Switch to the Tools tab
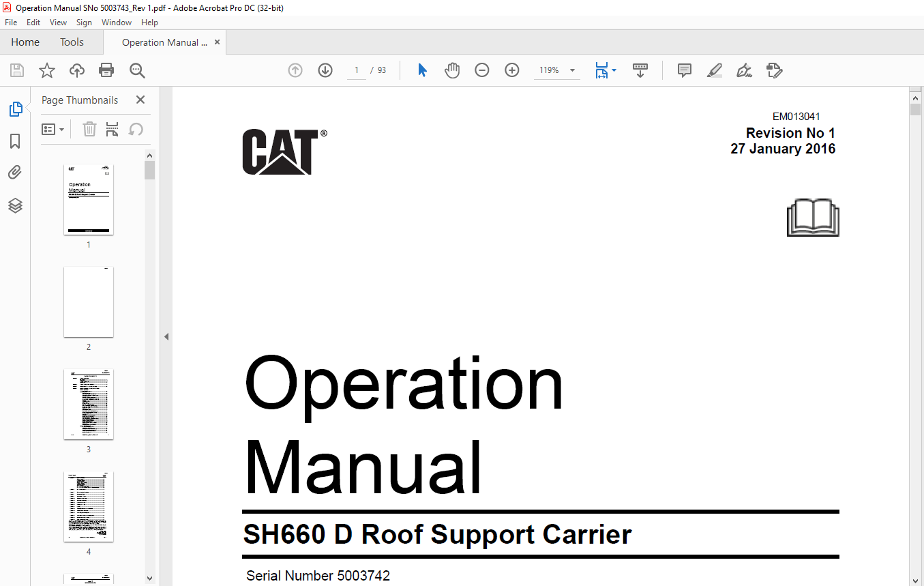 [x=72, y=42]
